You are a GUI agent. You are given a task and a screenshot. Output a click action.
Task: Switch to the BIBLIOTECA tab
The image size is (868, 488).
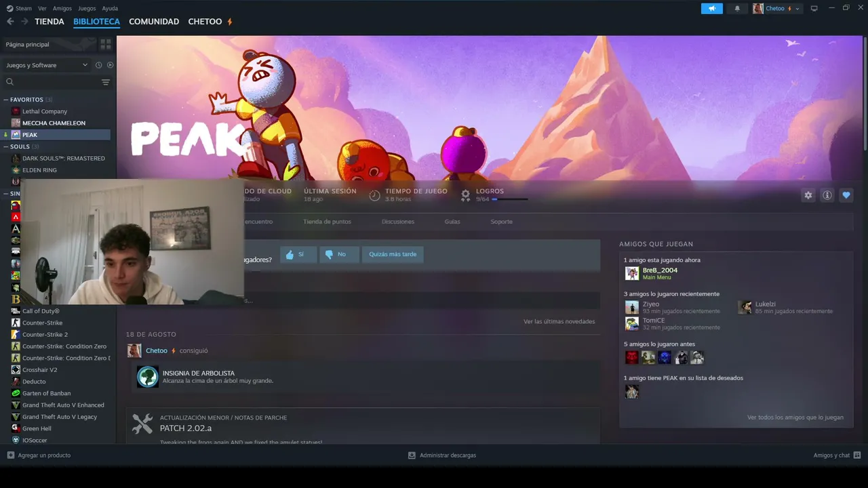pos(96,22)
